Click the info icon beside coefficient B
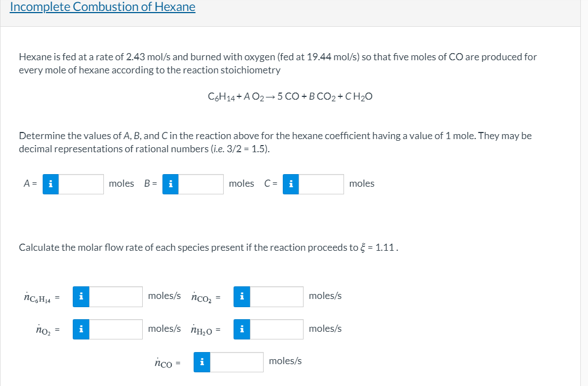Screen dimensions: 588x386 pyautogui.click(x=170, y=184)
